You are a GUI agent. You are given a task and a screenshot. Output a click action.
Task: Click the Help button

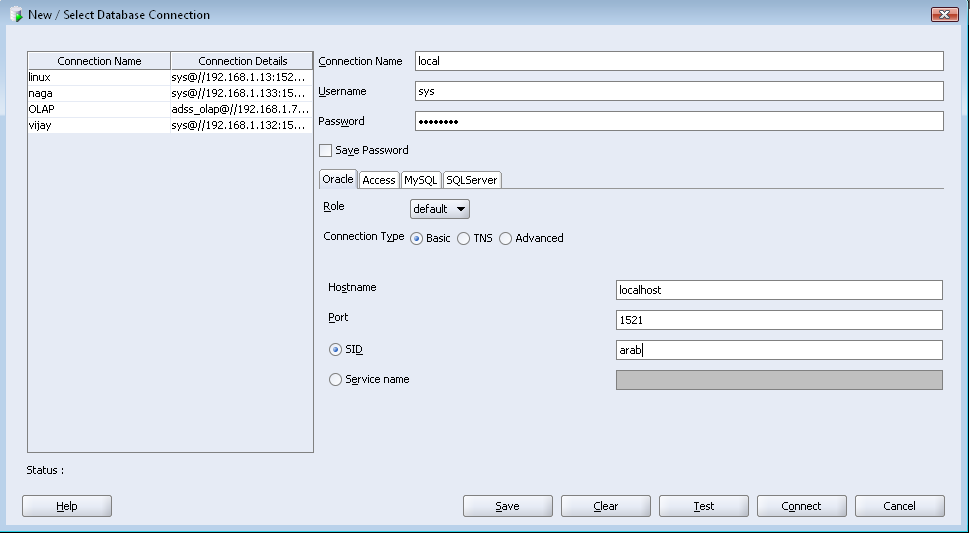[x=67, y=506]
